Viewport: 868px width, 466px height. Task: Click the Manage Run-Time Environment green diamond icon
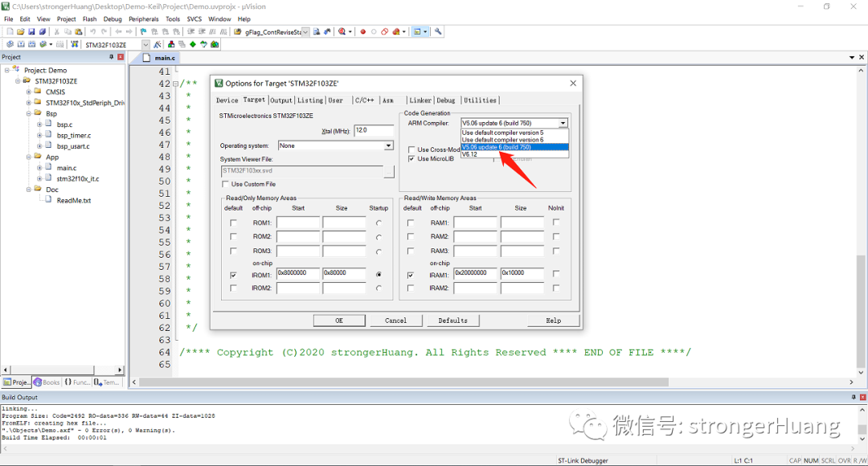(x=193, y=44)
